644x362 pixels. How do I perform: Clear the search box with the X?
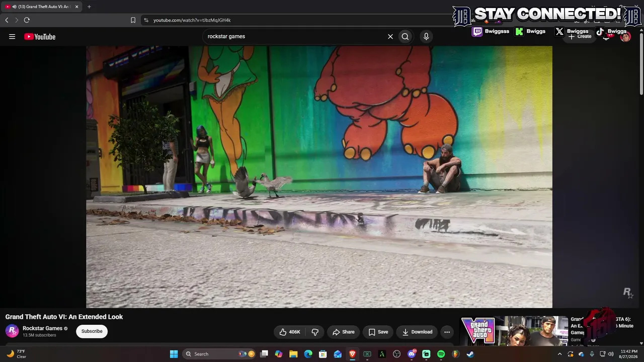pyautogui.click(x=390, y=36)
